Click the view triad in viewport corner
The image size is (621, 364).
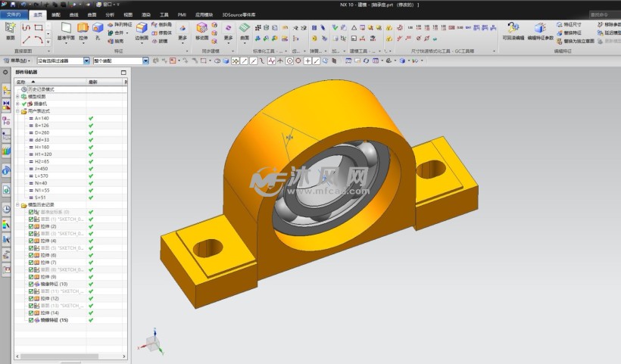[x=153, y=342]
